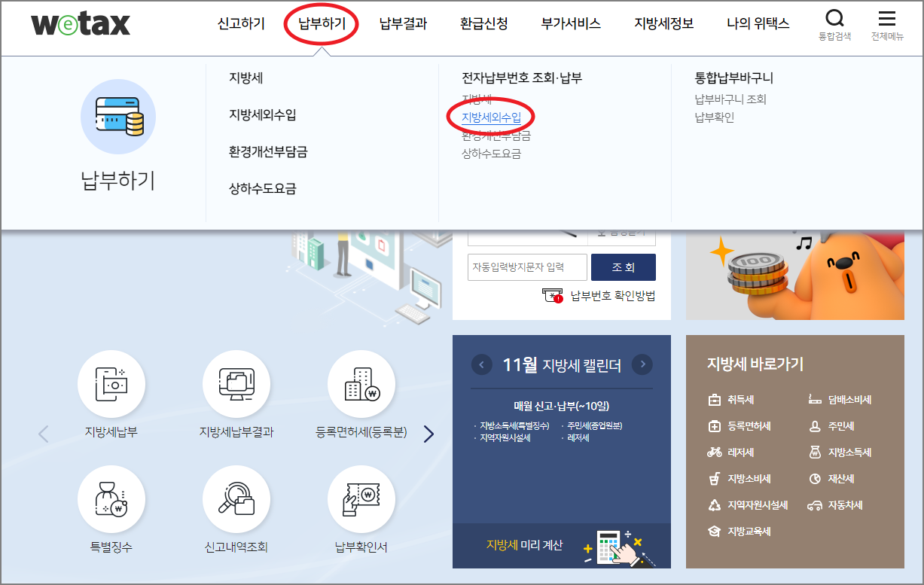924x585 pixels.
Task: Click the 납부확인 link
Action: coord(715,117)
